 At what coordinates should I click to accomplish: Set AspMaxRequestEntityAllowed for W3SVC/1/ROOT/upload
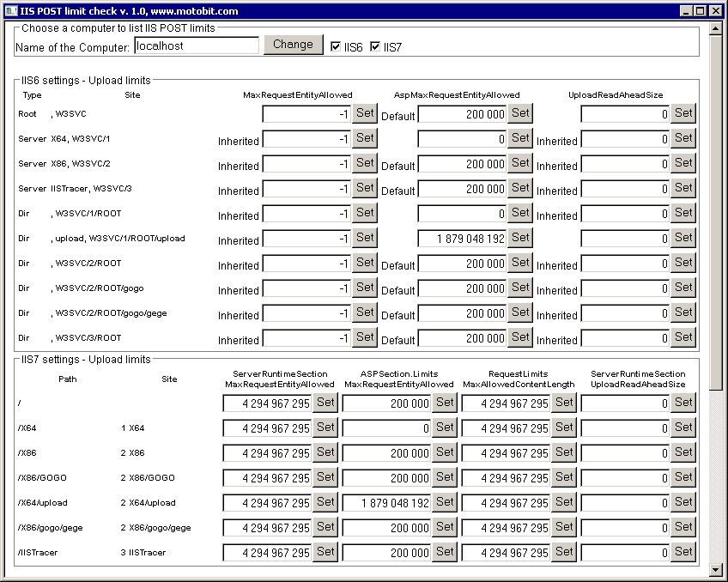click(x=519, y=238)
